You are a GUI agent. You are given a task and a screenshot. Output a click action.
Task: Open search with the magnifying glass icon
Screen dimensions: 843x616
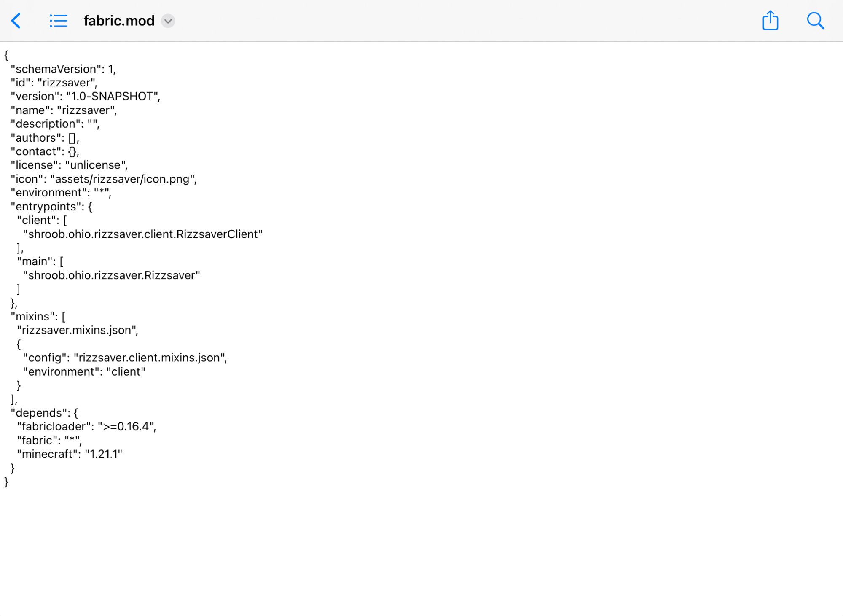[815, 21]
